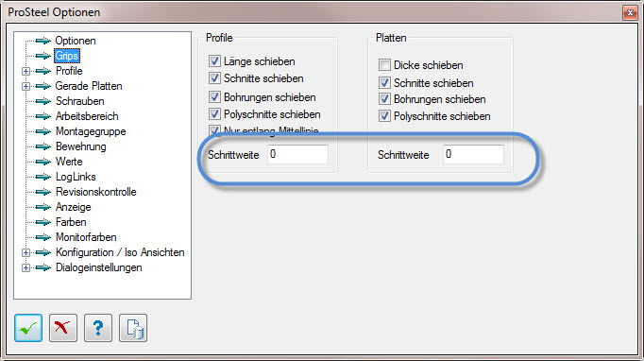The height and width of the screenshot is (361, 644).
Task: Click the arrow icon next to Schrauben
Action: [43, 101]
